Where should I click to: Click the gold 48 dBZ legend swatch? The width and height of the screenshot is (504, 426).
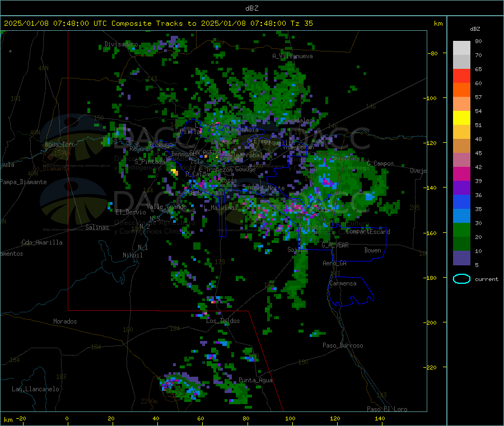[x=461, y=132]
